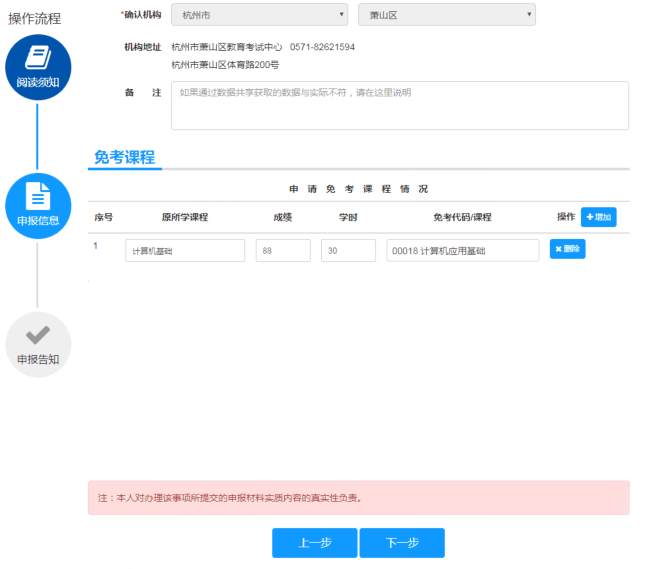
Task: Click the hours field showing 30
Action: [348, 251]
